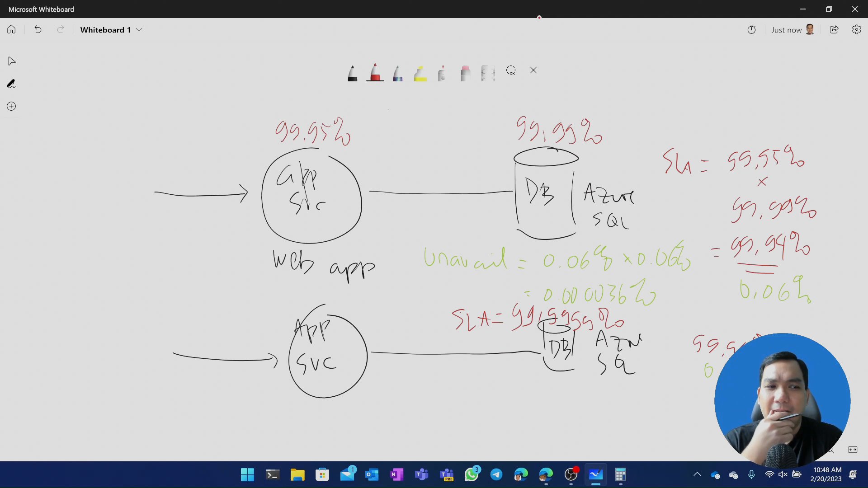Screen dimensions: 868x488
Task: Click the microphone tray icon
Action: [x=751, y=474]
